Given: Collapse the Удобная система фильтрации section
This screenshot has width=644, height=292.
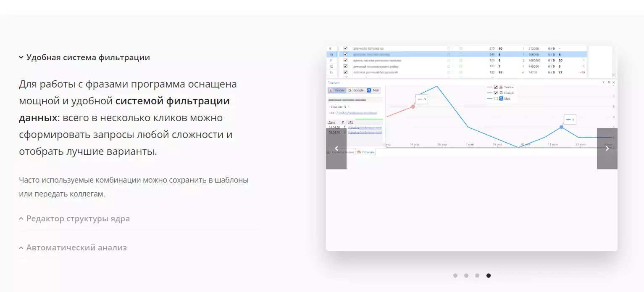Looking at the screenshot, I should tap(84, 58).
